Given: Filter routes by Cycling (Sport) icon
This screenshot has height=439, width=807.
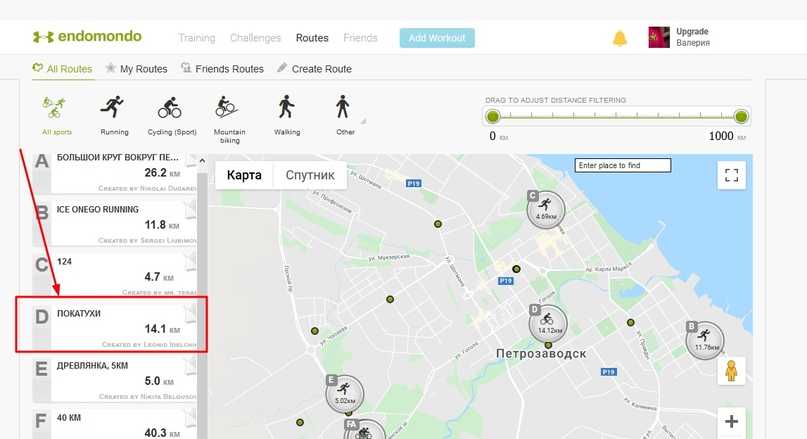Looking at the screenshot, I should (x=170, y=107).
